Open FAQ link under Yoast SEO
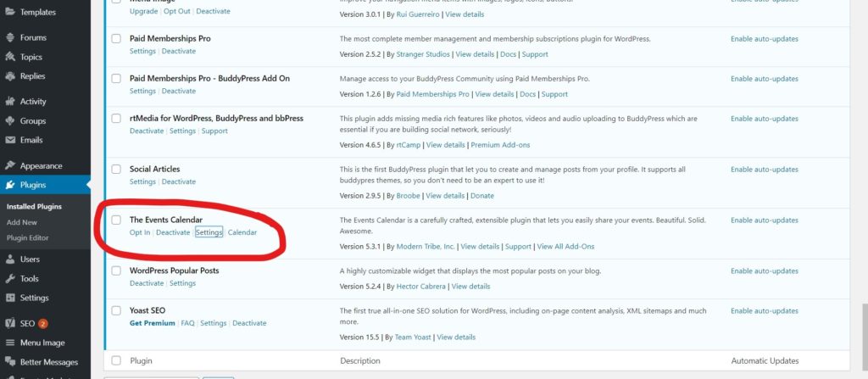868x379 pixels. click(187, 323)
